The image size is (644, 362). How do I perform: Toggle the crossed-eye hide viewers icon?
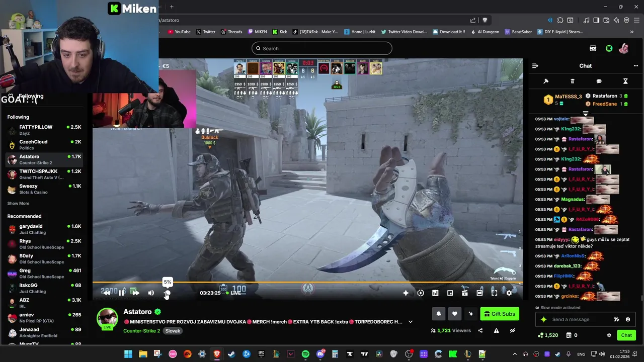pyautogui.click(x=512, y=330)
